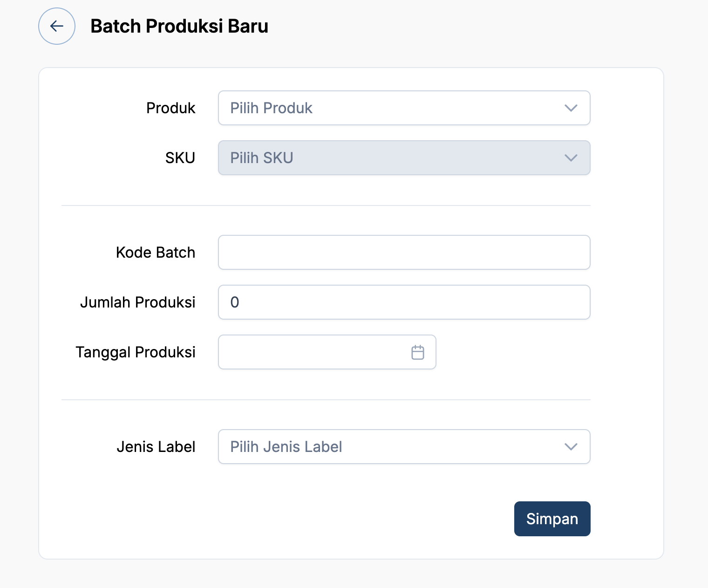Click the Kode Batch label
Viewport: 708px width, 588px height.
[156, 253]
